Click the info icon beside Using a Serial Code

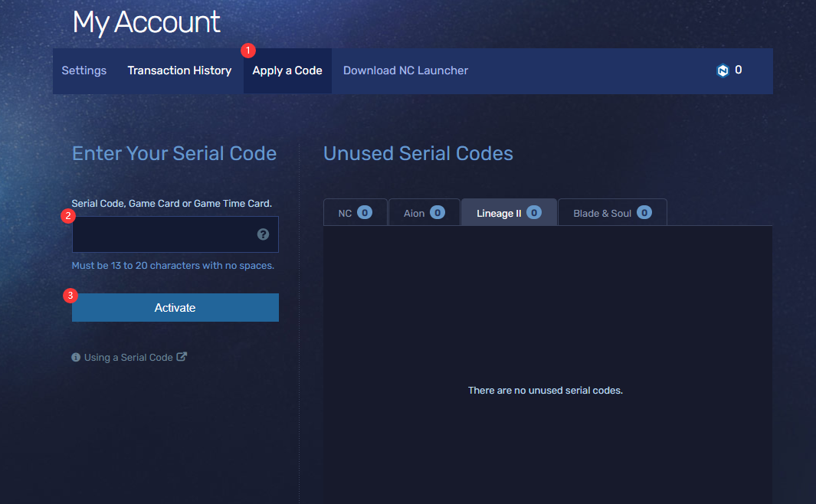tap(76, 358)
